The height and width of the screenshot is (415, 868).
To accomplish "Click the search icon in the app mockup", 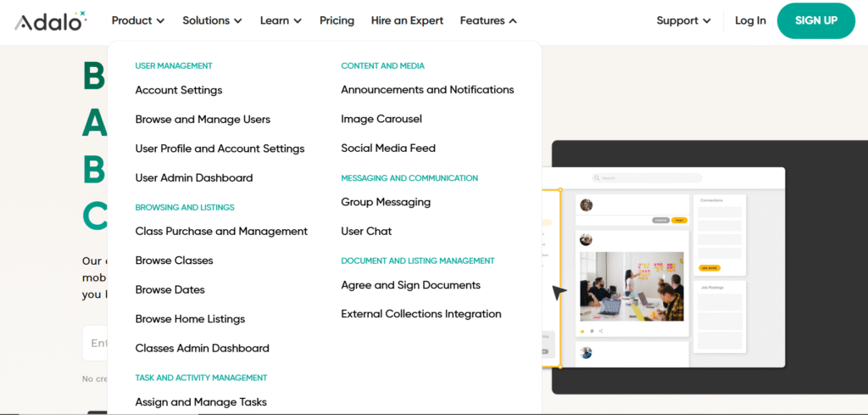I will 598,178.
